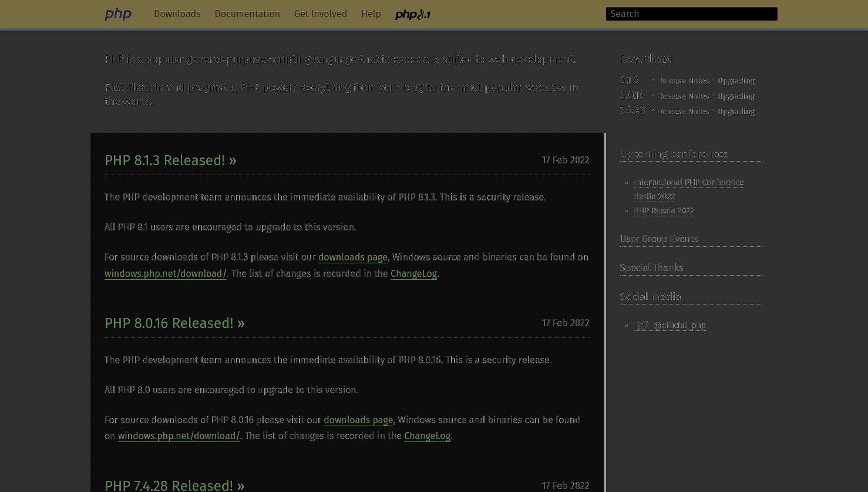Image resolution: width=868 pixels, height=492 pixels.
Task: Click the 'Download' sidebar heading
Action: point(646,59)
